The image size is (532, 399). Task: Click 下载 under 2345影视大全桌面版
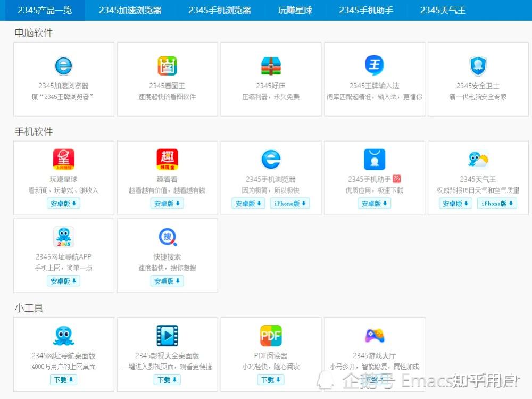167,380
